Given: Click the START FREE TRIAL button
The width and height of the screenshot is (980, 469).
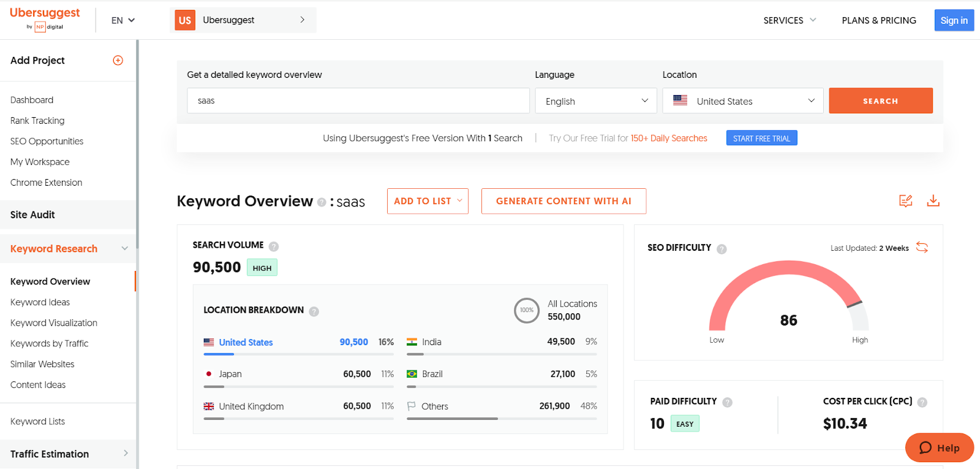Looking at the screenshot, I should [761, 138].
